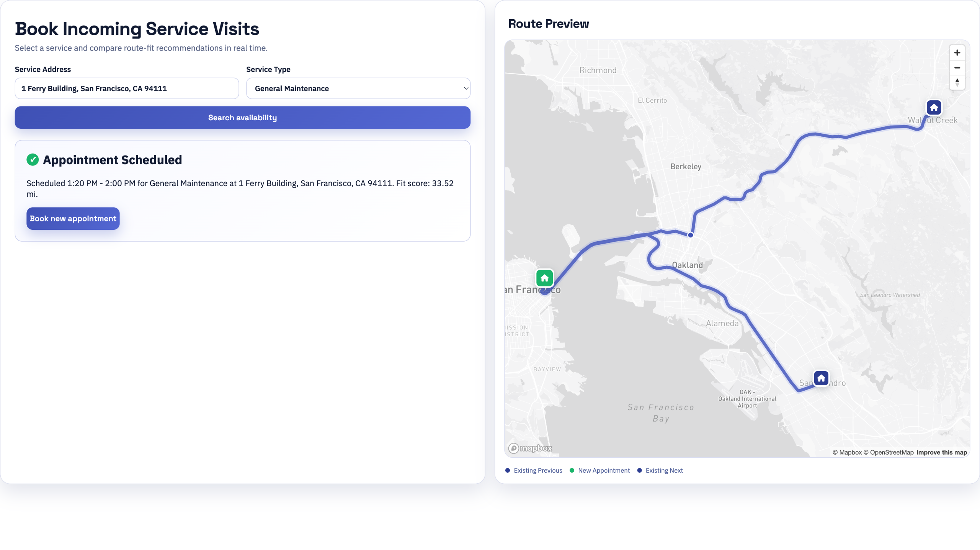Viewport: 980px width, 550px height.
Task: Click the Search availability button
Action: click(x=242, y=117)
